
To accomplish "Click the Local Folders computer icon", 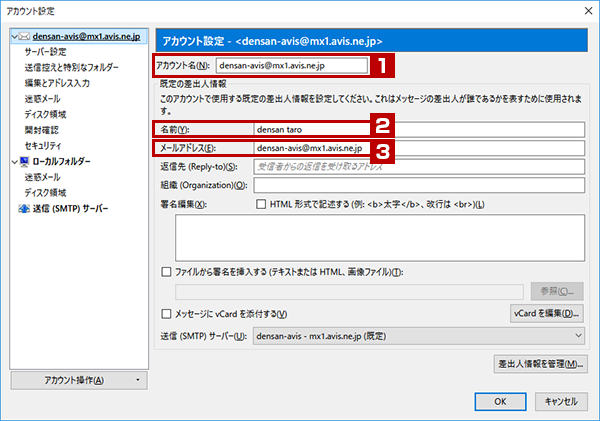I will (24, 162).
